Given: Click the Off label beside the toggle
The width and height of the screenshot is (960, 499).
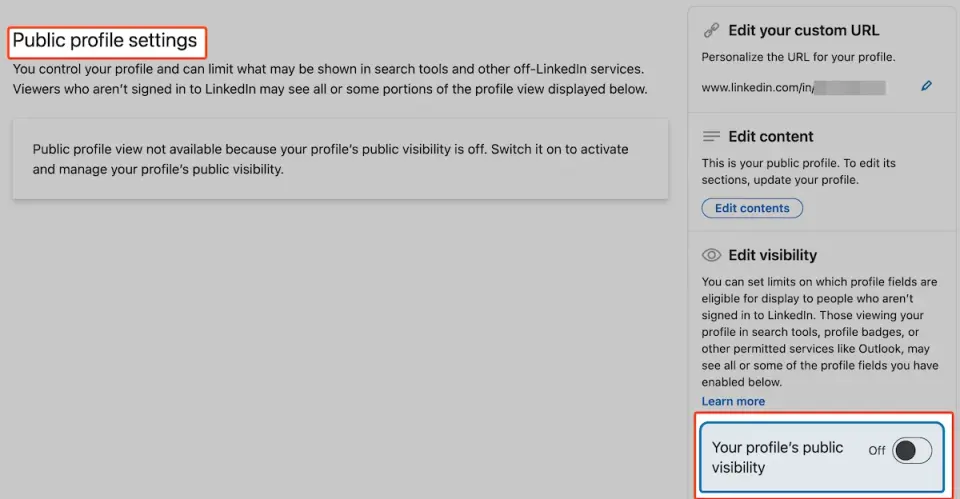Looking at the screenshot, I should pyautogui.click(x=877, y=451).
